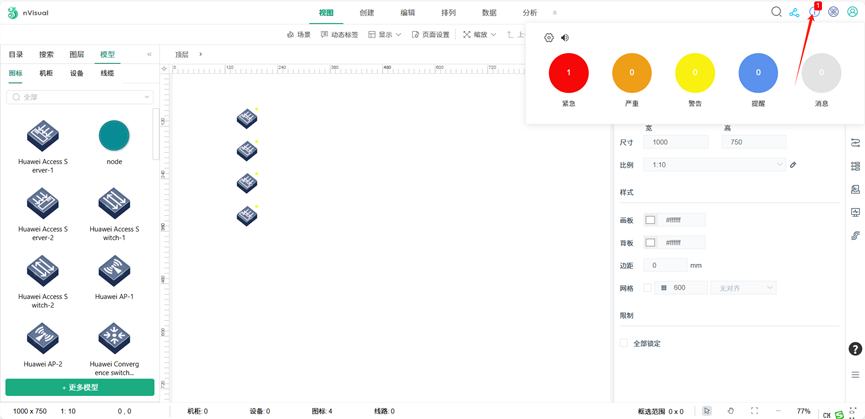Select the Huawei Convergence switch model icon
Viewport: 865px width, 419px height.
coord(114,338)
